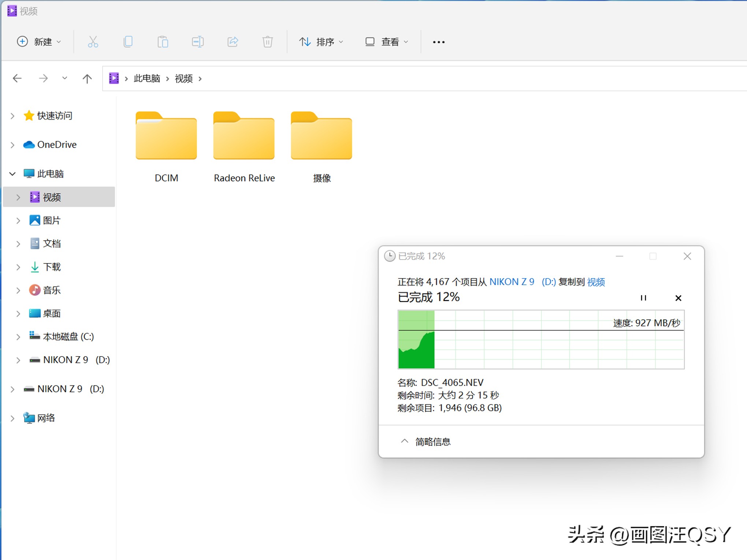747x560 pixels.
Task: Pause the ongoing file copy
Action: [x=643, y=298]
